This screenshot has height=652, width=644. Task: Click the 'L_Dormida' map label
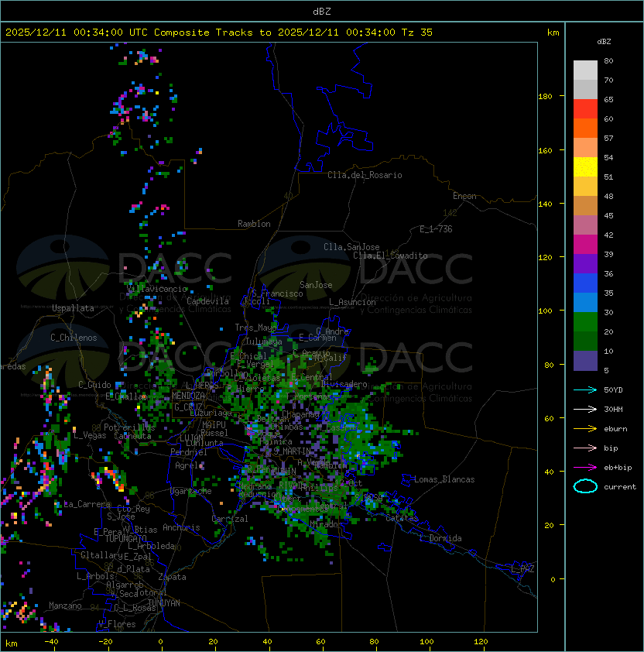(440, 538)
